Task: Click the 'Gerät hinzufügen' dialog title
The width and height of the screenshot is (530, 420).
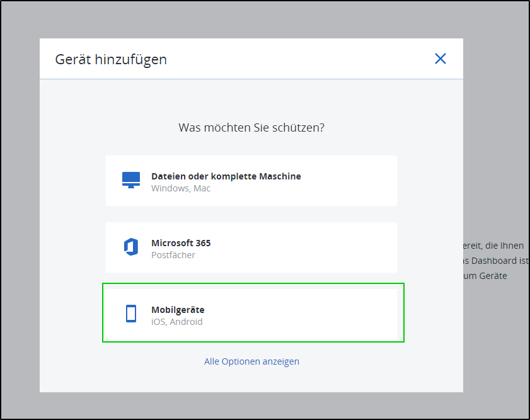Action: pos(110,59)
